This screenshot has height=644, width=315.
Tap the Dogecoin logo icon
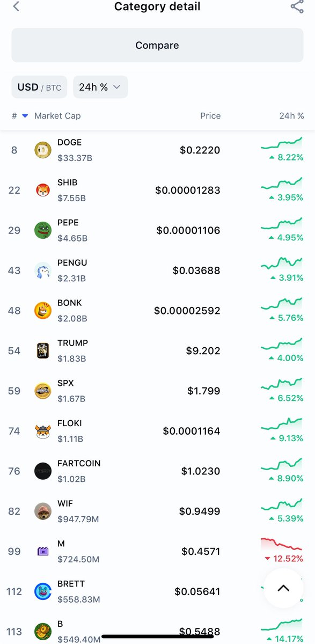[43, 150]
